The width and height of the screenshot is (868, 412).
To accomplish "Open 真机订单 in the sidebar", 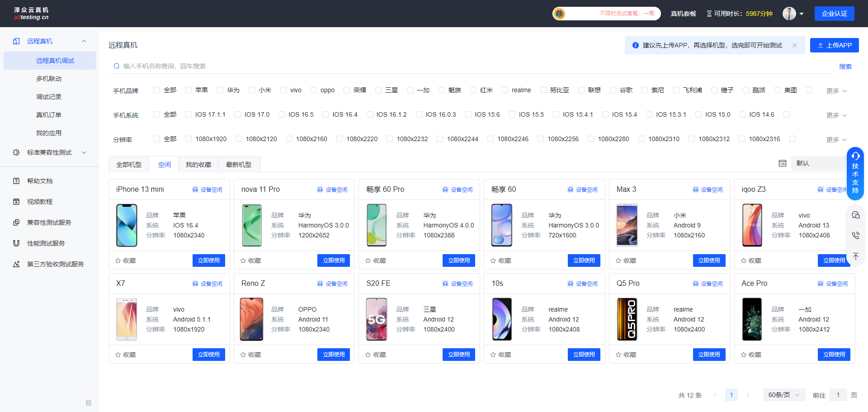I will click(x=49, y=115).
